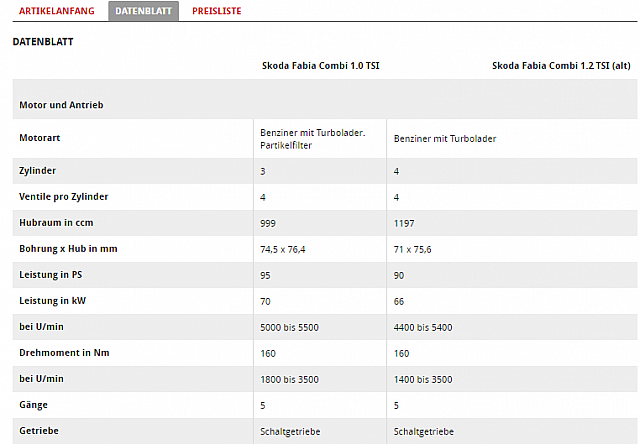
Task: Click the Getriebe row label
Action: coord(39,431)
